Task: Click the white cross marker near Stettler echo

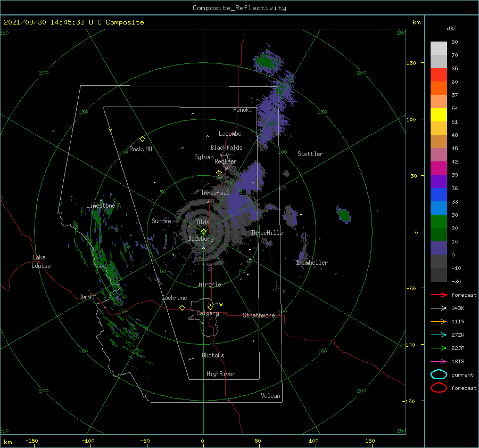Action: point(301,214)
